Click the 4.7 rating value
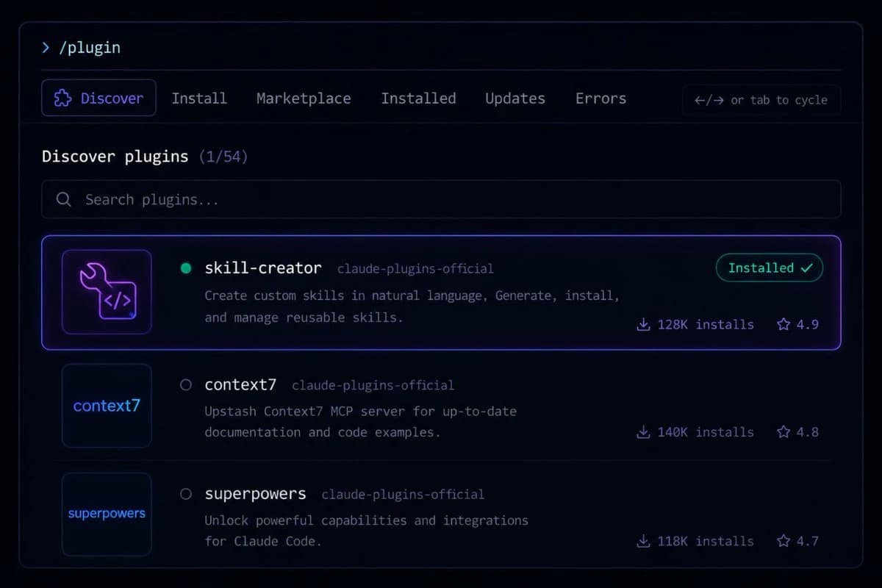 (808, 541)
